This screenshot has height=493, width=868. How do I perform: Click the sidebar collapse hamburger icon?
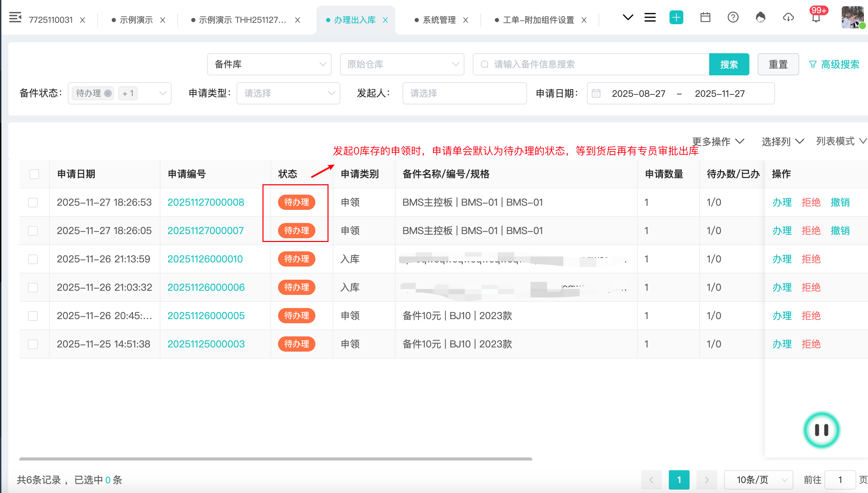coord(15,17)
